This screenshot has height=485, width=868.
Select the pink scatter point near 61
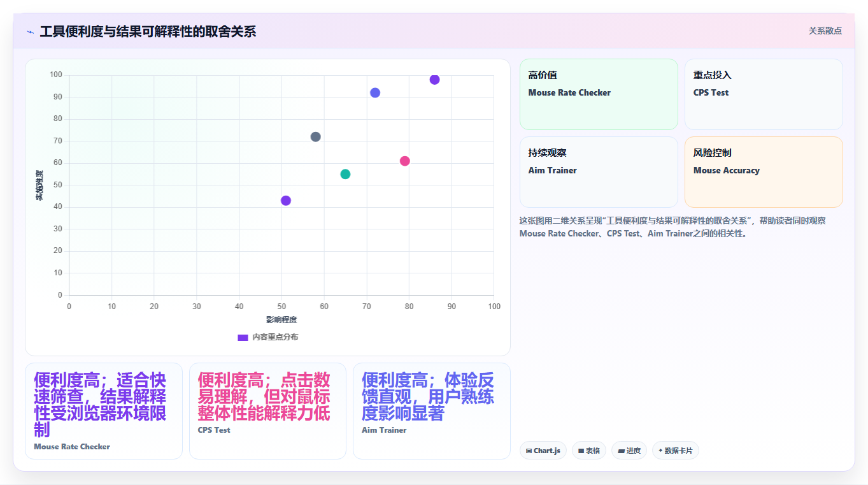coord(404,161)
